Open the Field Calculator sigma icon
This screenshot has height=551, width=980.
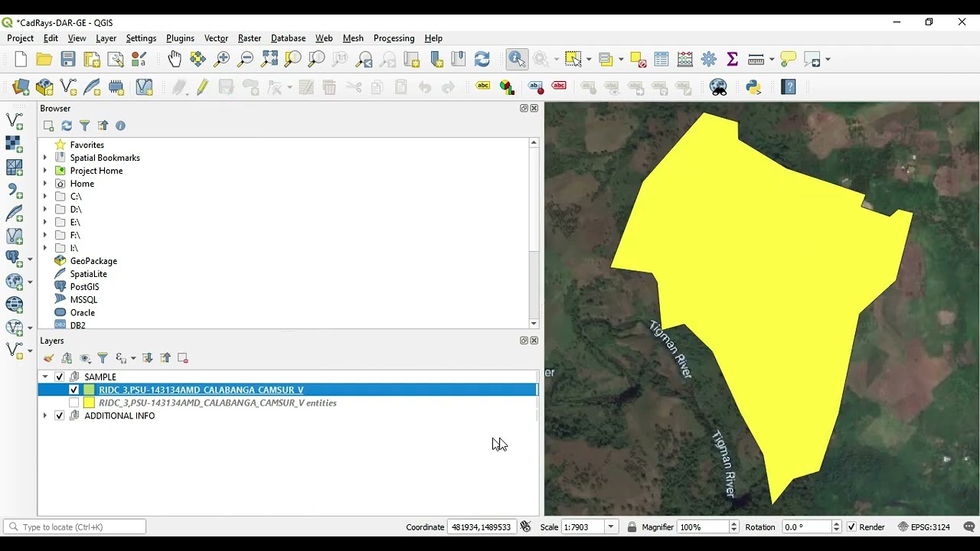[x=732, y=59]
